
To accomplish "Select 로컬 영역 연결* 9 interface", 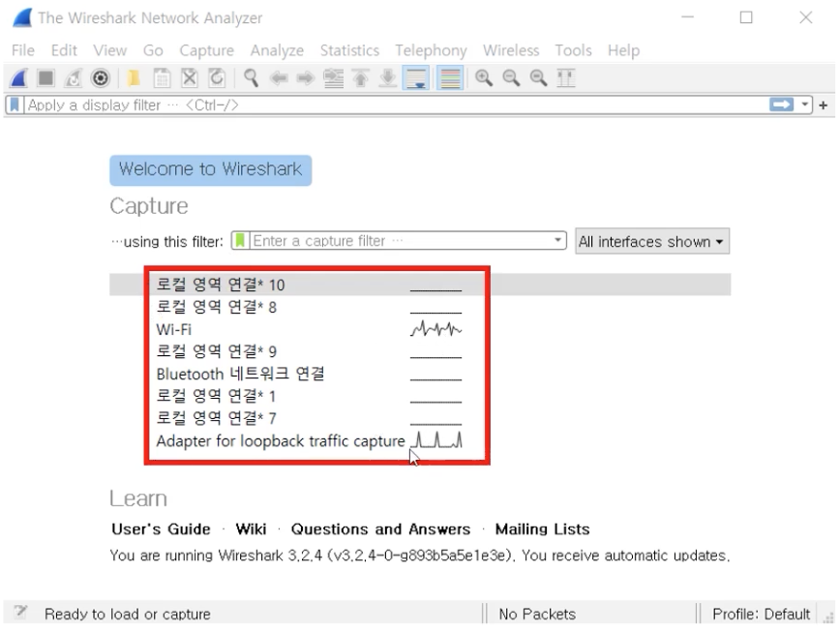I will pyautogui.click(x=420, y=351).
